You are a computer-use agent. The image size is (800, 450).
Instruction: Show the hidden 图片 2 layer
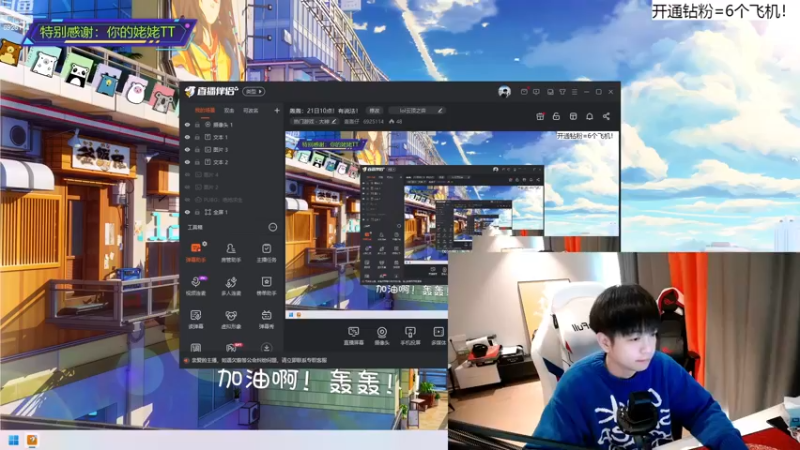(x=187, y=187)
